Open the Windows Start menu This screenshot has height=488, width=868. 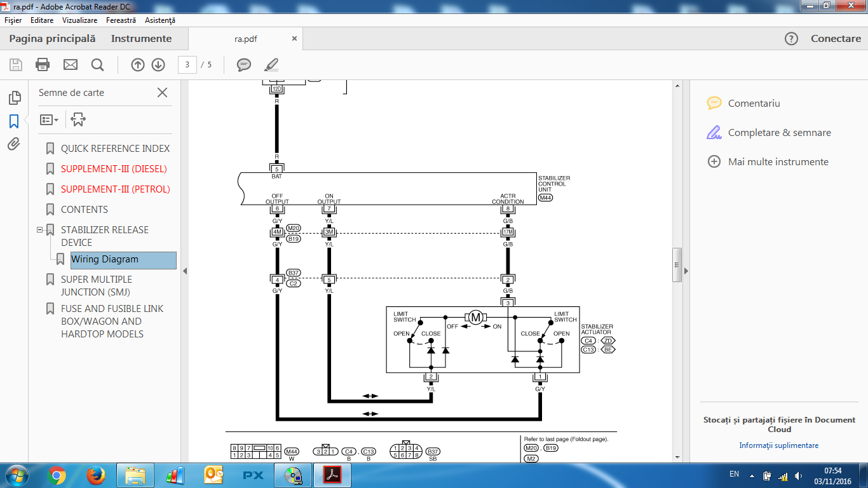pyautogui.click(x=15, y=475)
